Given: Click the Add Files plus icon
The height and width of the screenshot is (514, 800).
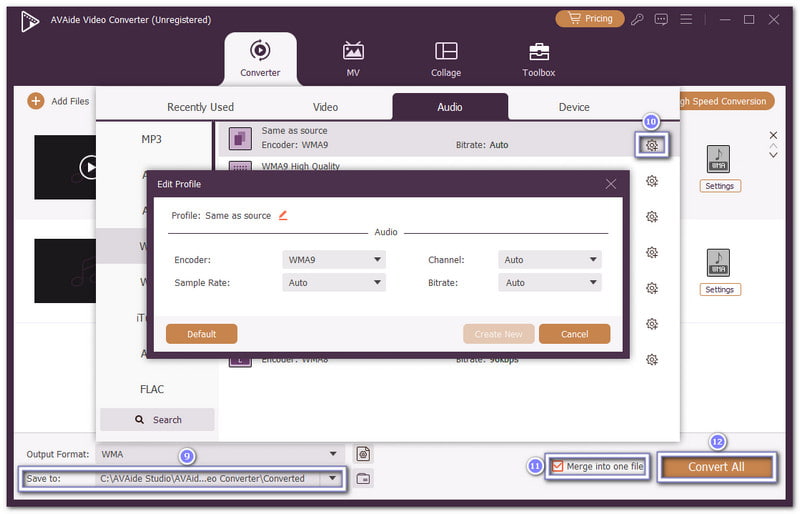Looking at the screenshot, I should click(x=35, y=101).
